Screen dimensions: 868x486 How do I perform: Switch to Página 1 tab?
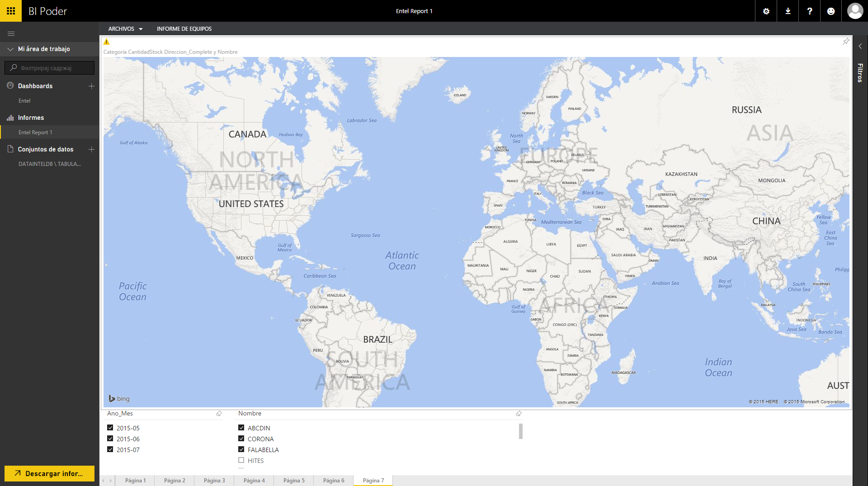pos(135,481)
